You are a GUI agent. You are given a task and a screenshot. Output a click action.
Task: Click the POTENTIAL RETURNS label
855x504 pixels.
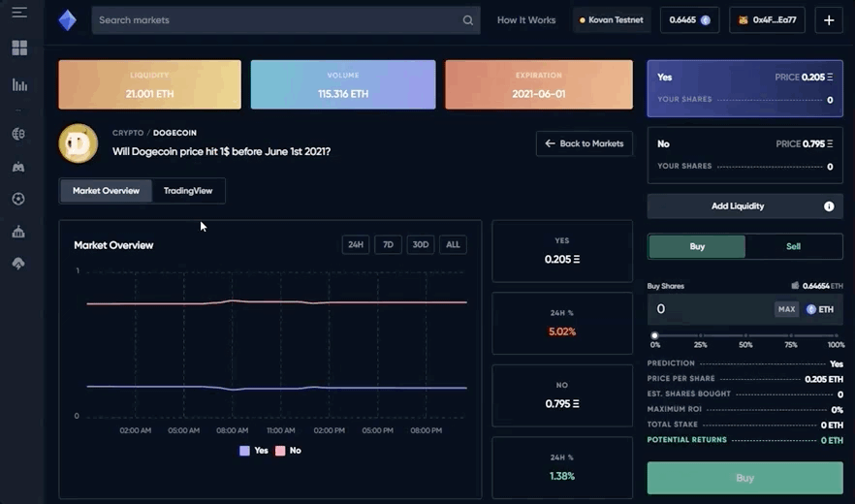point(687,440)
